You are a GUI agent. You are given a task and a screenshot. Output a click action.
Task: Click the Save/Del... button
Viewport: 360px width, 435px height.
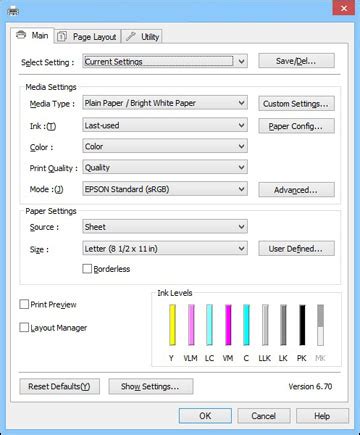[x=296, y=61]
